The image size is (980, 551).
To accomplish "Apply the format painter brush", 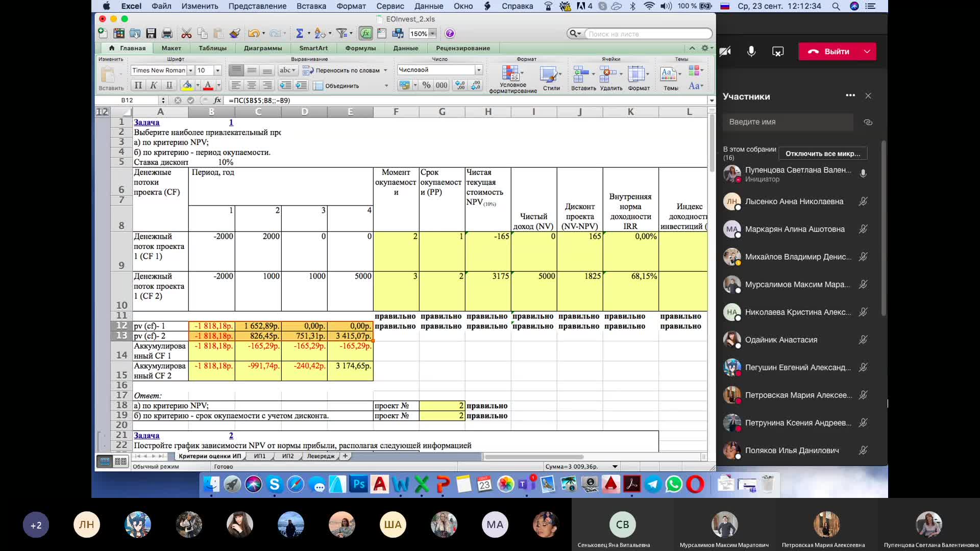I will click(234, 34).
